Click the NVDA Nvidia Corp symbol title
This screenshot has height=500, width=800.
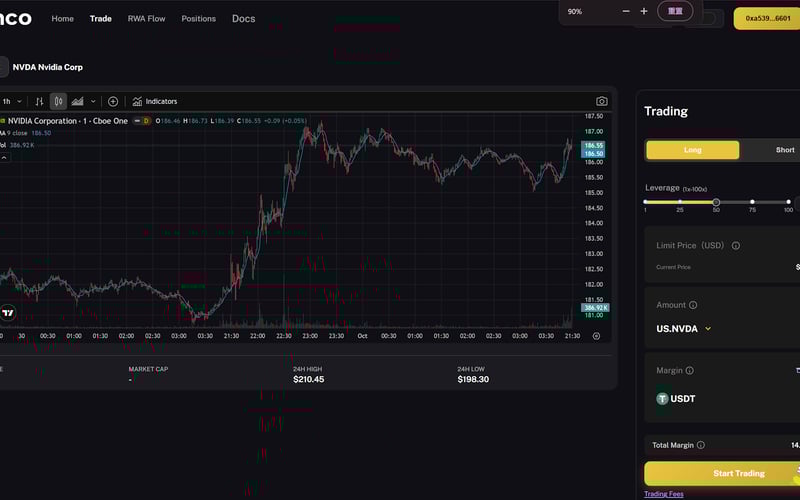[x=47, y=67]
